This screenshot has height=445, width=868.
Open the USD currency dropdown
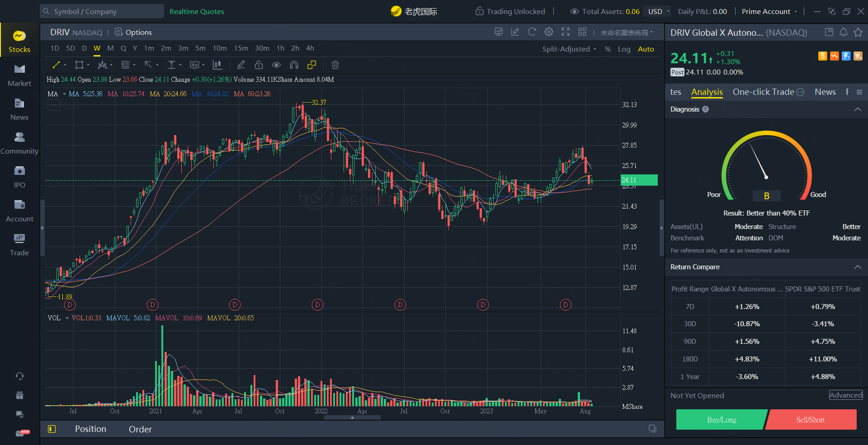click(x=658, y=11)
